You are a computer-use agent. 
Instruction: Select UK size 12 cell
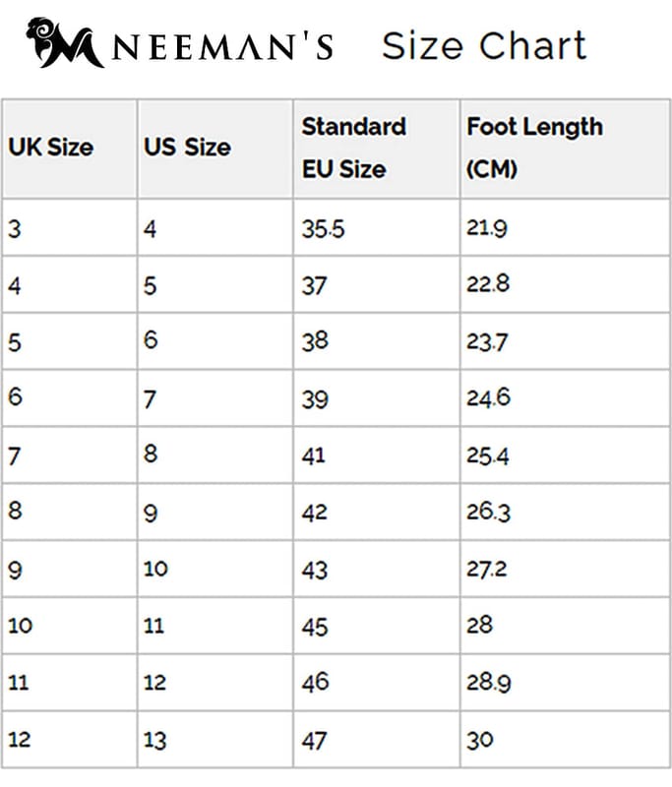point(20,739)
